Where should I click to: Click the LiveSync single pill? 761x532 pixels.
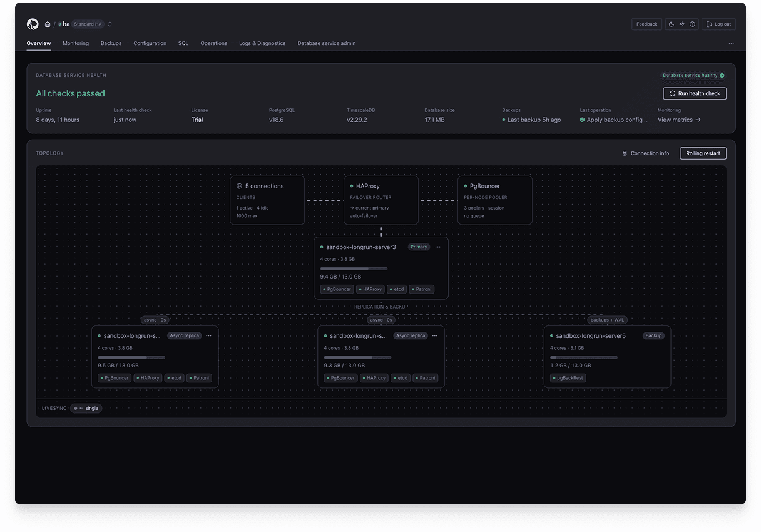click(x=86, y=408)
